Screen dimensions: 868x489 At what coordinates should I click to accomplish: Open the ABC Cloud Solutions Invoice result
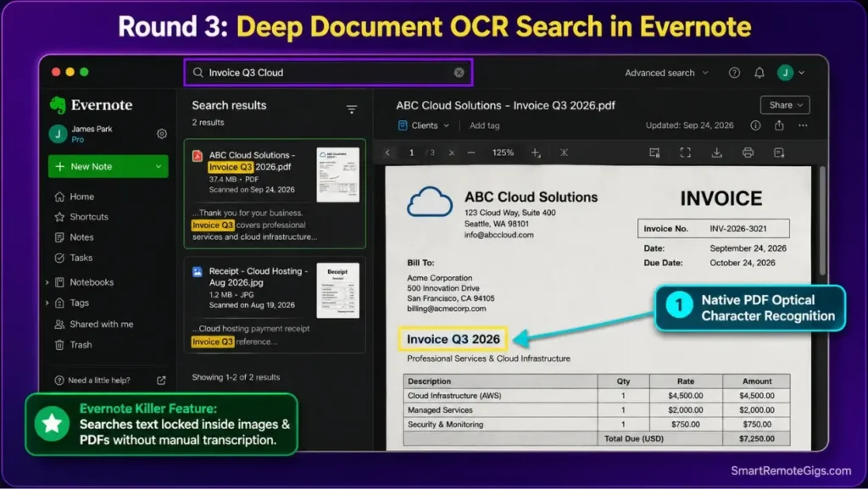275,193
